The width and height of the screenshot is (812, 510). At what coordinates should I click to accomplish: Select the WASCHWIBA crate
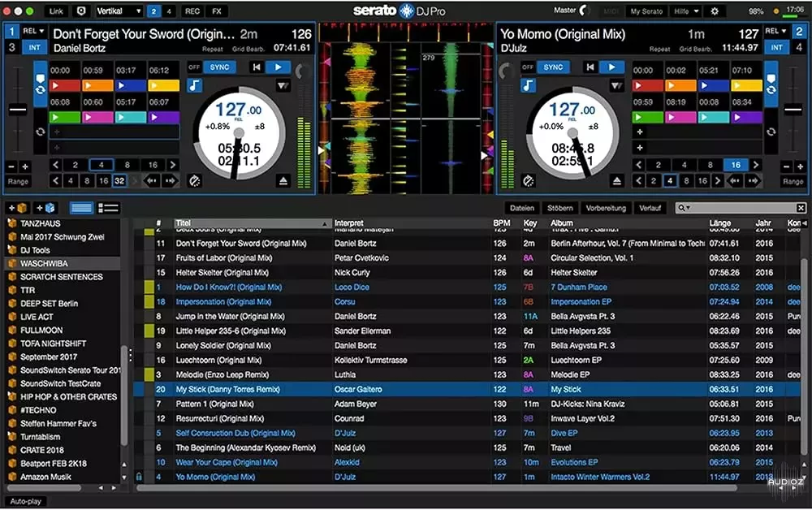[63, 264]
